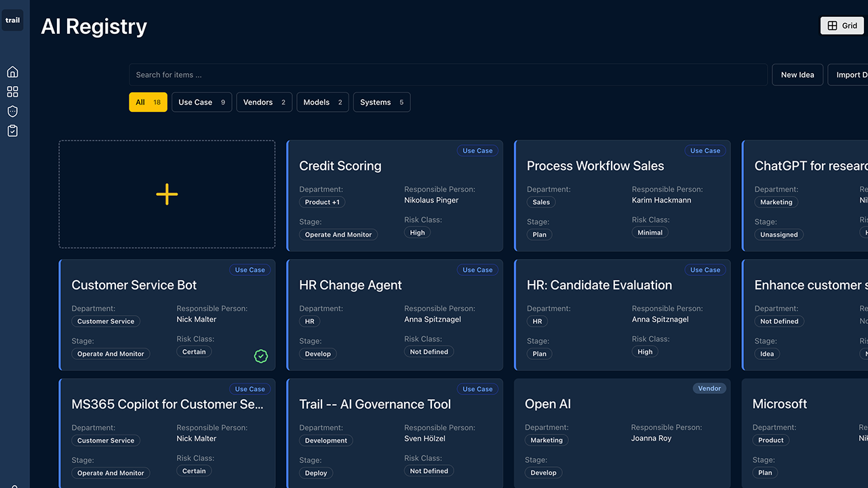
Task: Click Product tag on Microsoft card
Action: [x=771, y=440]
